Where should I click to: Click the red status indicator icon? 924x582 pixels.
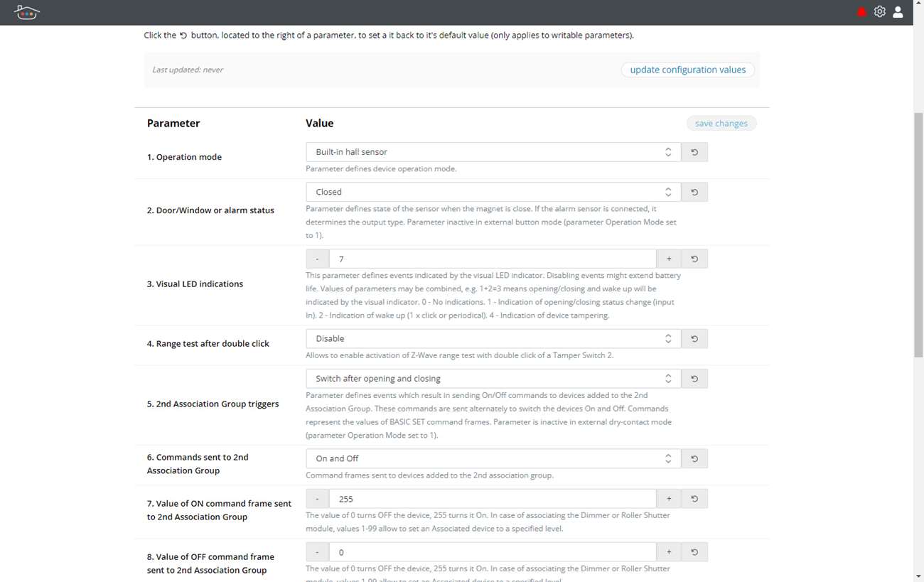862,12
